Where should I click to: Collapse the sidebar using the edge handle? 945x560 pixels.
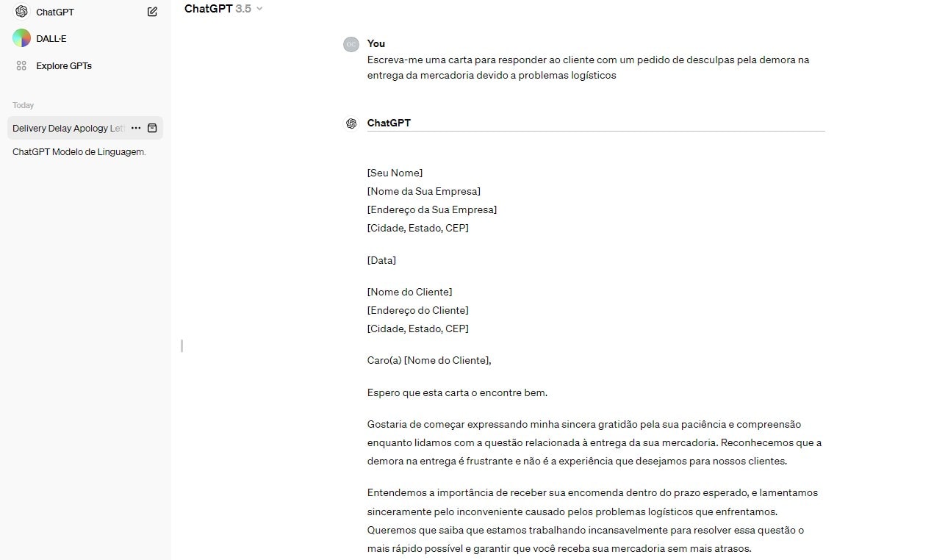[x=182, y=345]
